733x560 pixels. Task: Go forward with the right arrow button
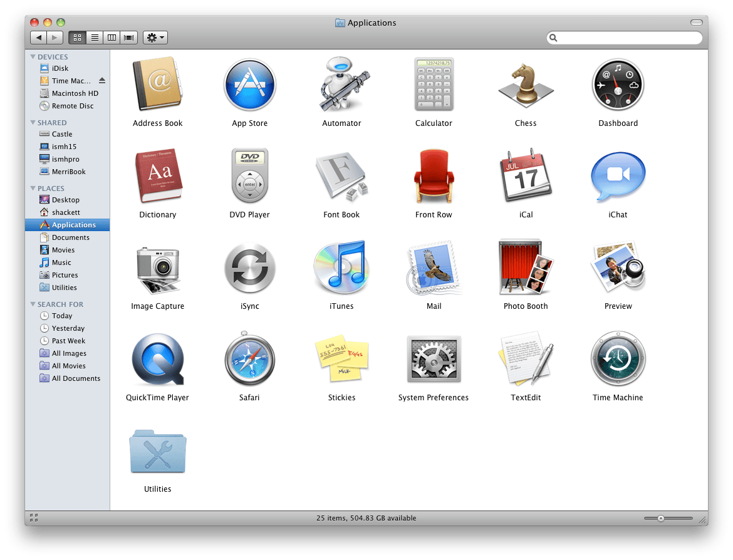(55, 38)
